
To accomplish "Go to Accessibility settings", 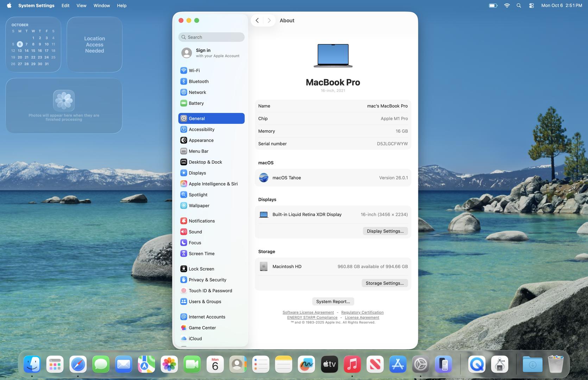I will pyautogui.click(x=201, y=129).
